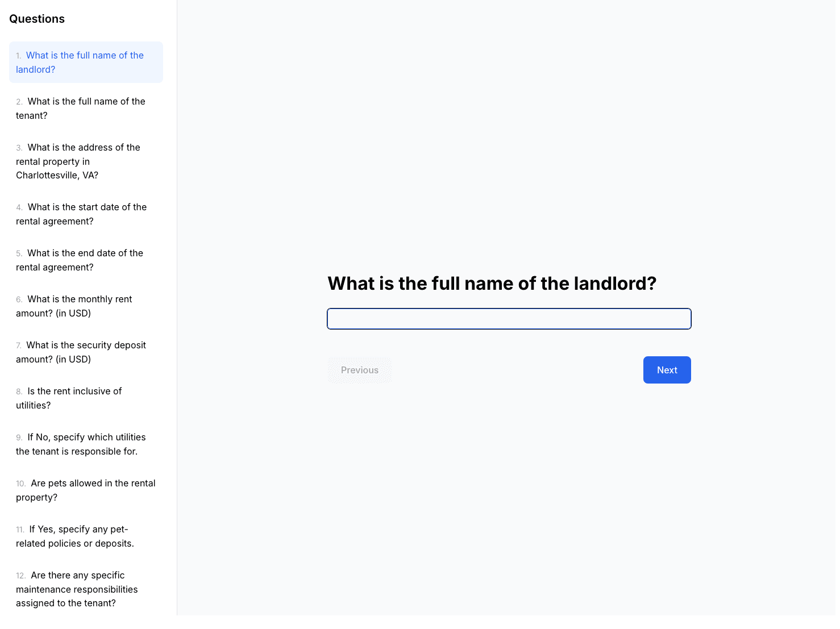The width and height of the screenshot is (840, 629).
Task: Click the number label of question 12
Action: click(21, 576)
